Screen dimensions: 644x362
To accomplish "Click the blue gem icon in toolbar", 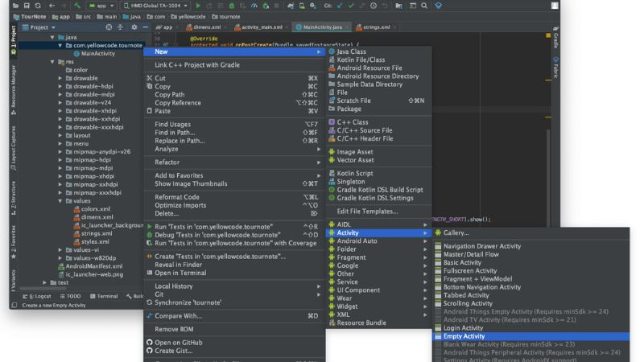I will tap(438, 6).
